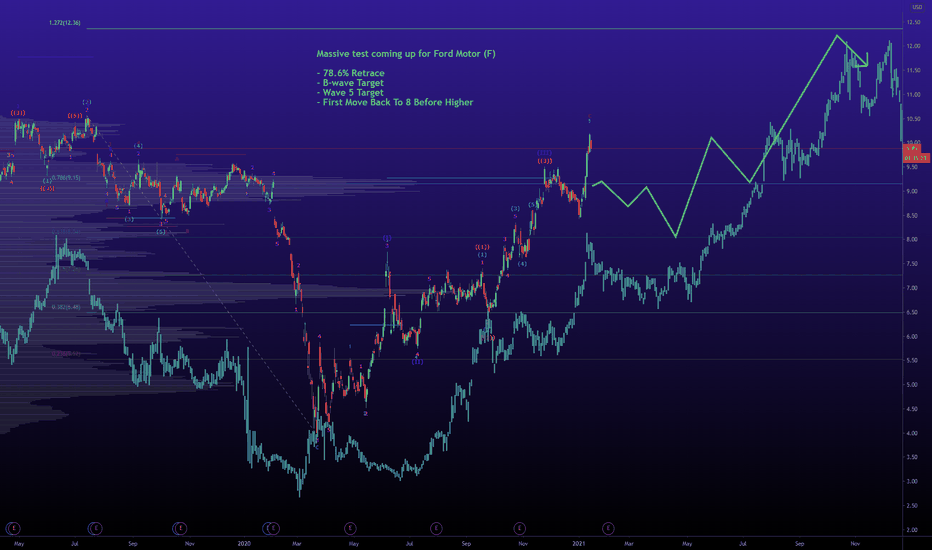
Task: Click the 1.272(12.36) Fibonacci level label
Action: pos(65,23)
